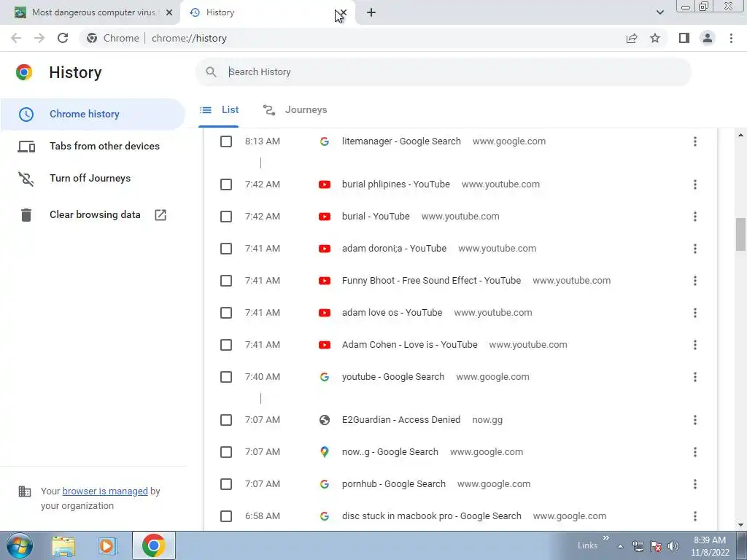This screenshot has height=560, width=747.
Task: Focus the Search History field
Action: (x=443, y=72)
